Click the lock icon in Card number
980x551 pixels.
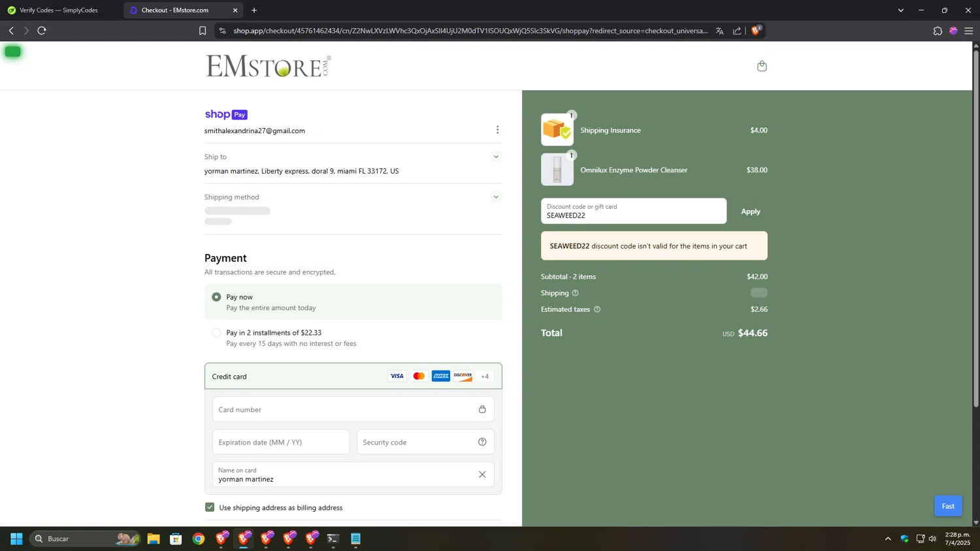click(482, 409)
